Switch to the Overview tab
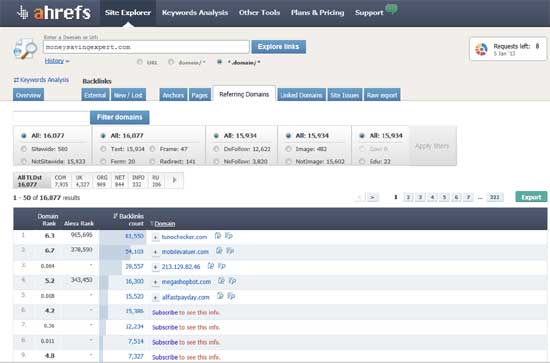This screenshot has height=363, width=550. (x=28, y=95)
